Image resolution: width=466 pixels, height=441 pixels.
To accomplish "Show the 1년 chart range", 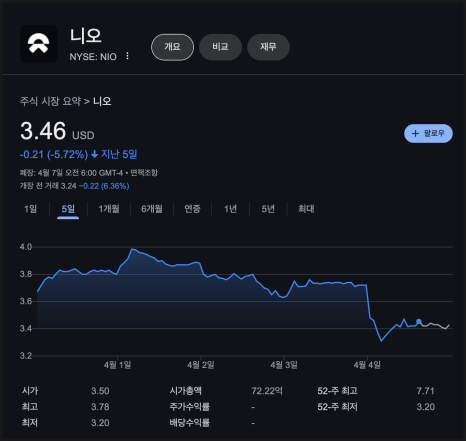I will click(x=230, y=209).
